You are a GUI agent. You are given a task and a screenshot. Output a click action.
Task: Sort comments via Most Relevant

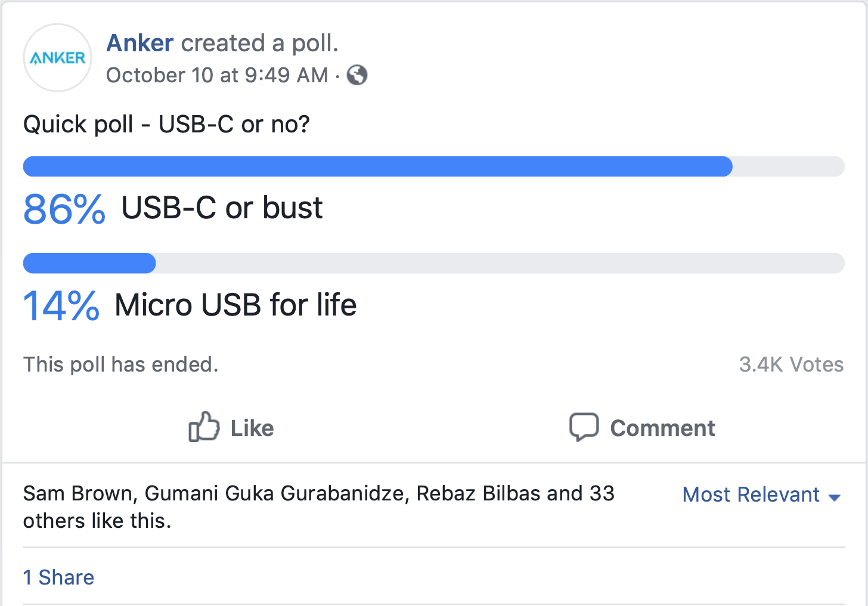(x=751, y=494)
